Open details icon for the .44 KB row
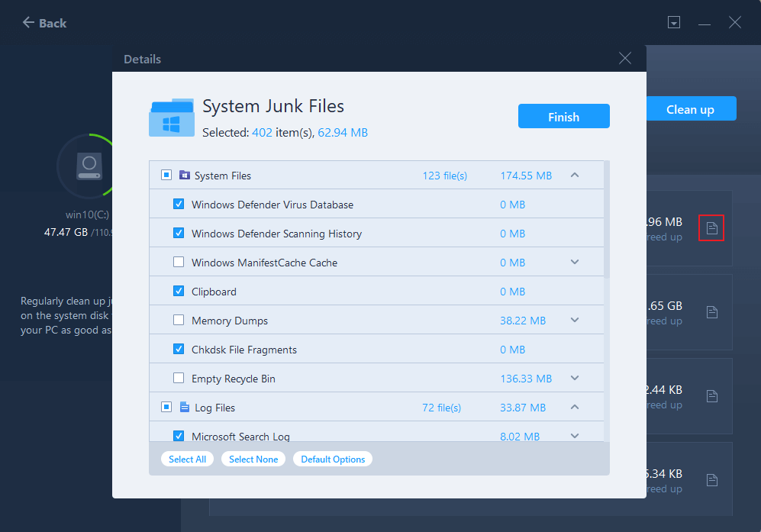Image resolution: width=761 pixels, height=532 pixels. [x=711, y=396]
